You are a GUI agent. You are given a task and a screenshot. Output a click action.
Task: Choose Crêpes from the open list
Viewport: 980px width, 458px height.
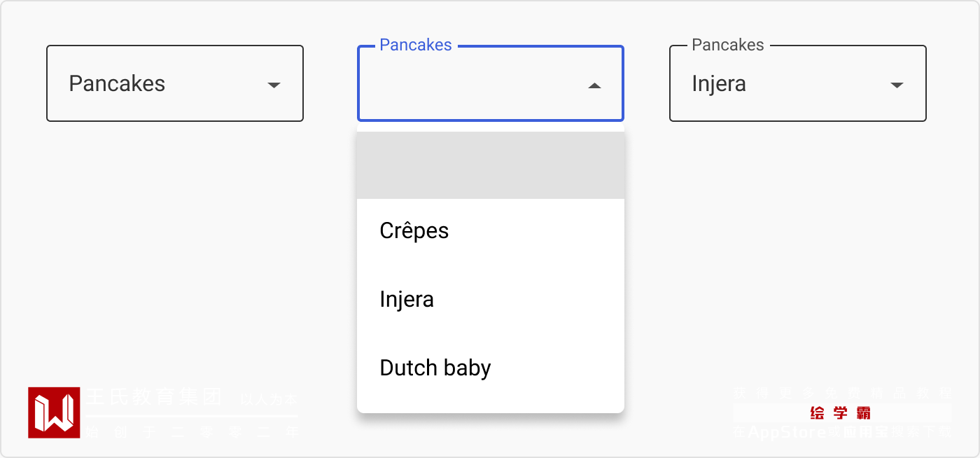pyautogui.click(x=414, y=231)
